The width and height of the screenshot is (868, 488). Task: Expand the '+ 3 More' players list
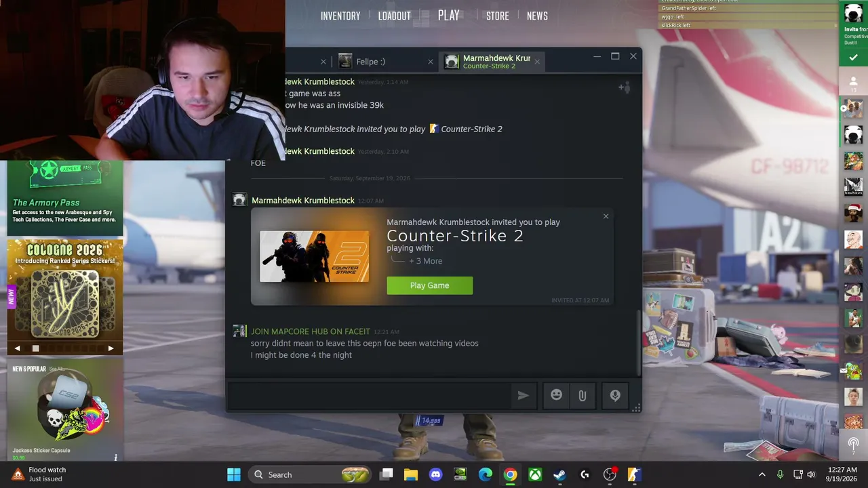(425, 261)
